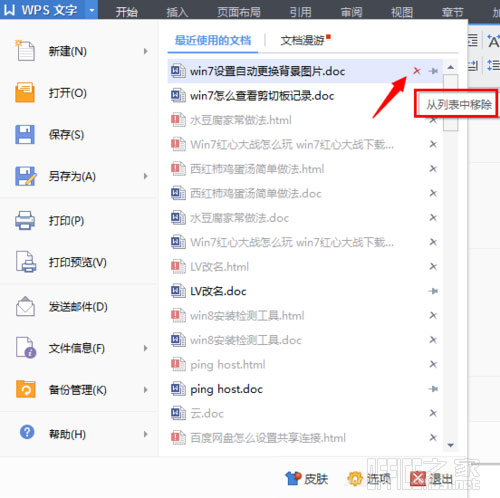This screenshot has width=500, height=498.
Task: Remove ping host.html from list
Action: point(433,364)
